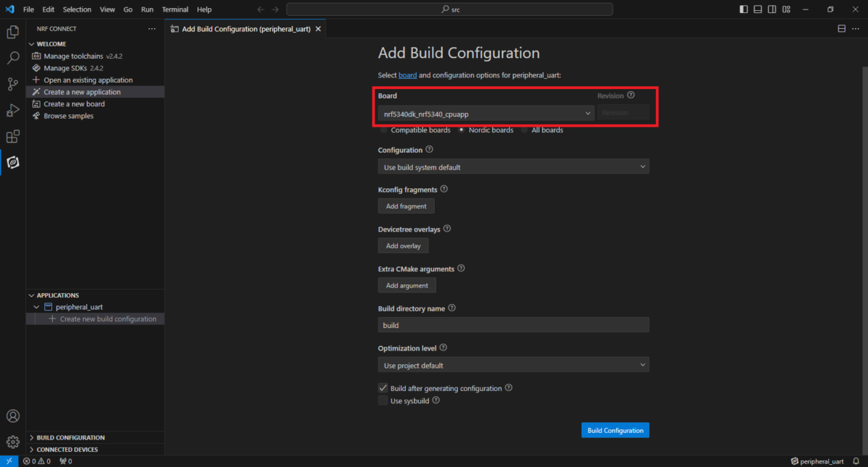Viewport: 868px width, 467px height.
Task: Select the nRF Connect activity bar icon
Action: click(12, 162)
